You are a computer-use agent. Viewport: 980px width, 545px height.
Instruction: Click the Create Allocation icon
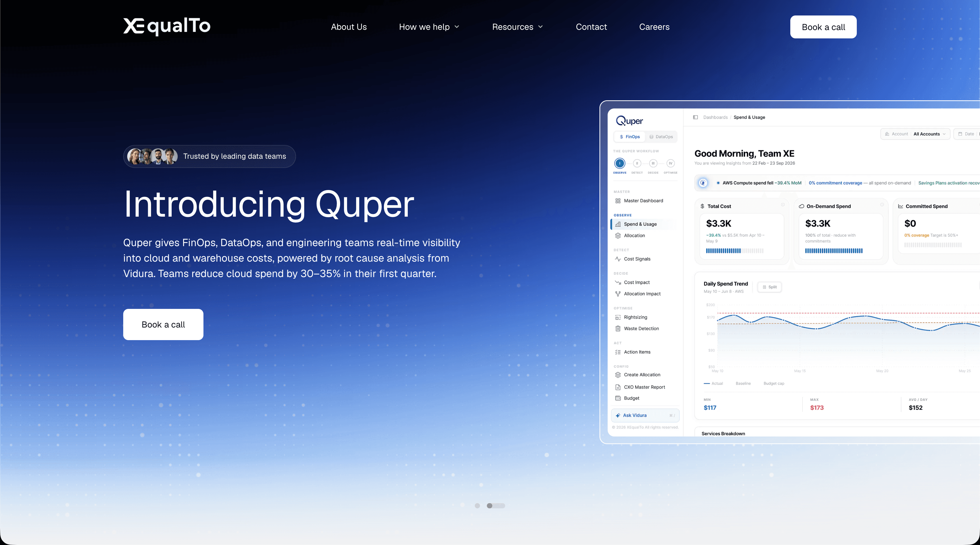click(618, 375)
